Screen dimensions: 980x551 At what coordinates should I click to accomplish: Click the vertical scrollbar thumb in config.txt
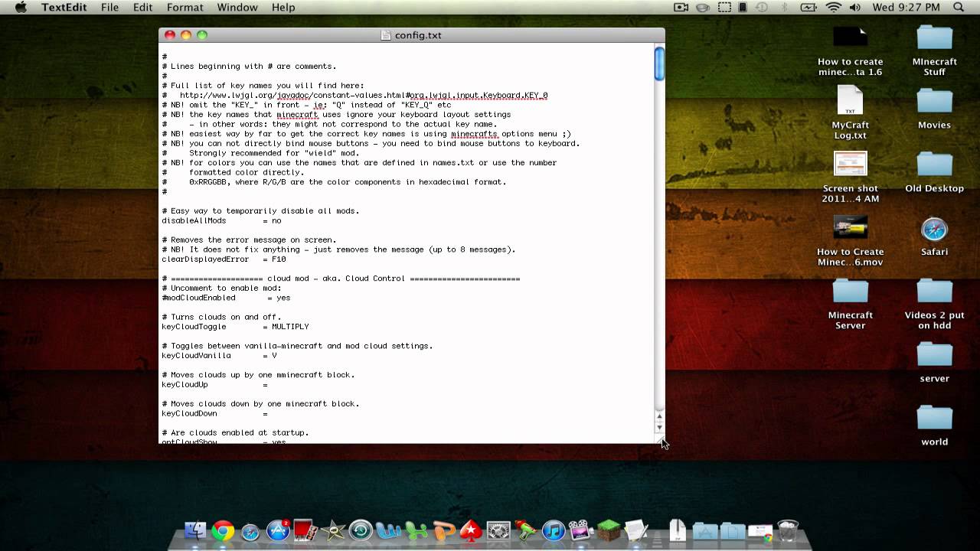coord(659,63)
